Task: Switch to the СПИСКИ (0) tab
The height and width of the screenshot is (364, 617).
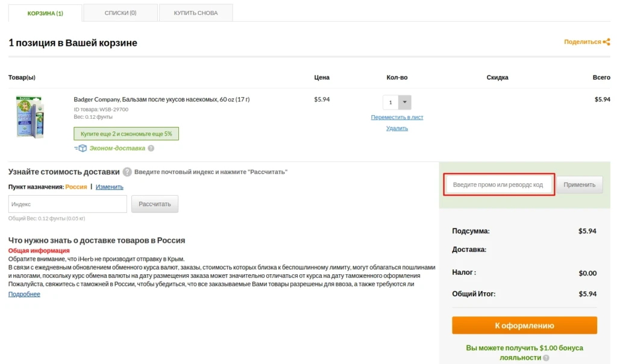Action: (x=121, y=13)
